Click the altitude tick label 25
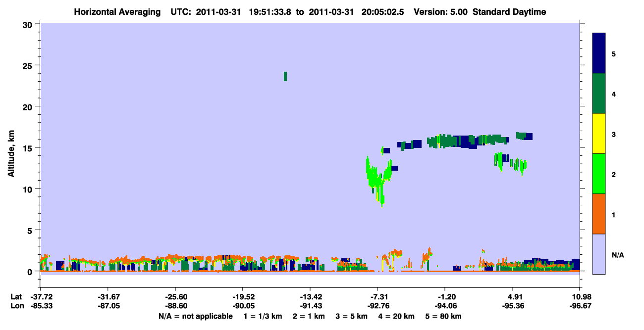 click(29, 65)
